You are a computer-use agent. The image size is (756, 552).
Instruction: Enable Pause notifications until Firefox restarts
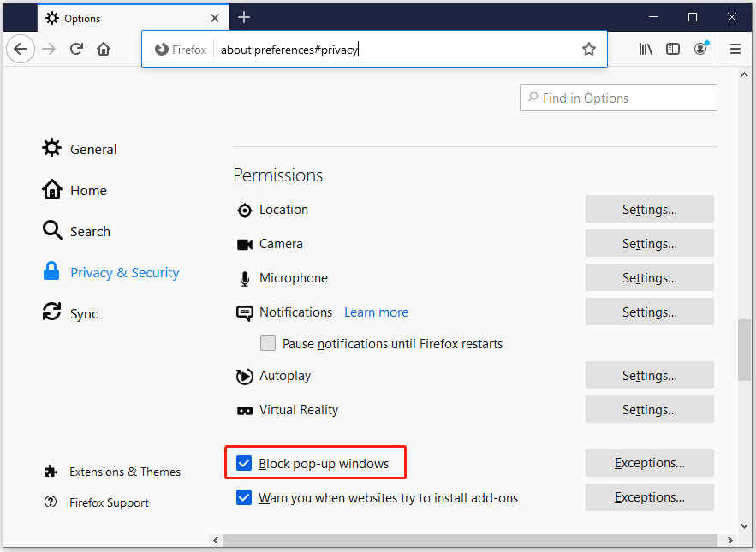[268, 343]
